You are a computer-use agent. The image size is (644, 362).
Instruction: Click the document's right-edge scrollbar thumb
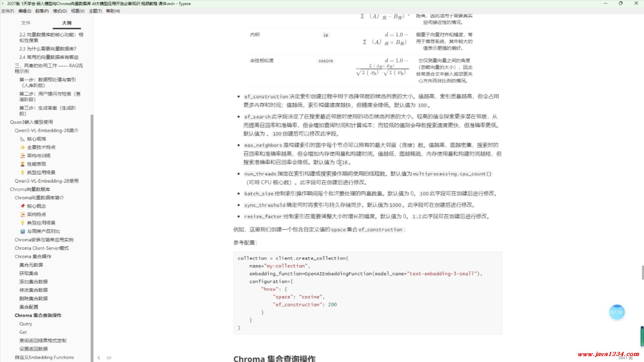(x=642, y=272)
